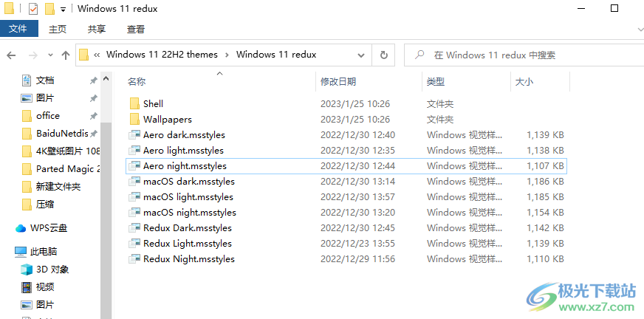Refresh the current folder view

(x=383, y=55)
